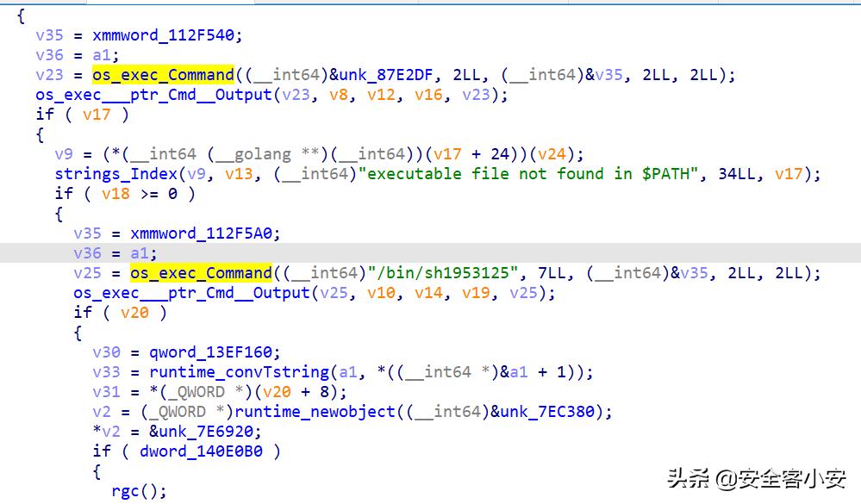Select variable v31 on the _QWORD dereference line
861x504 pixels.
point(107,392)
